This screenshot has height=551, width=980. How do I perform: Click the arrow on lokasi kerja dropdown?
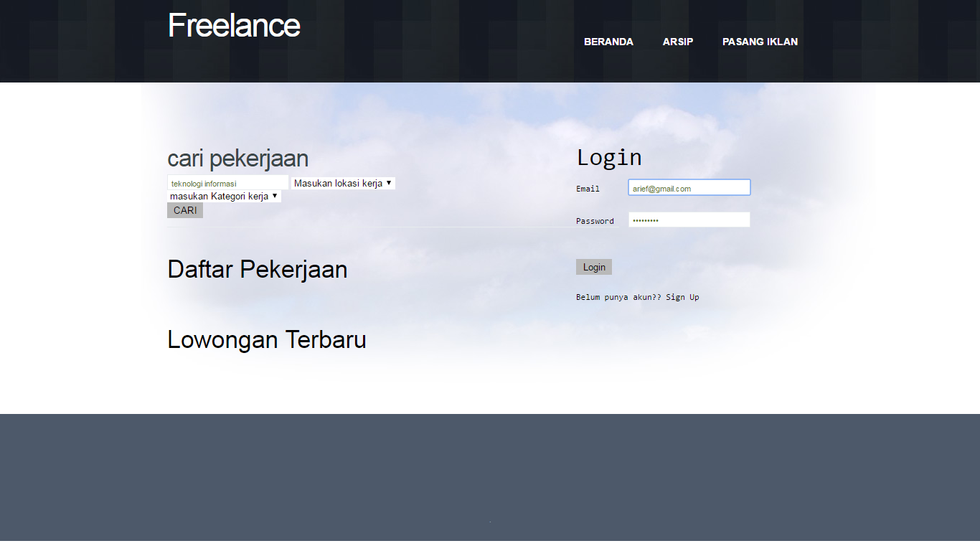[x=389, y=183]
